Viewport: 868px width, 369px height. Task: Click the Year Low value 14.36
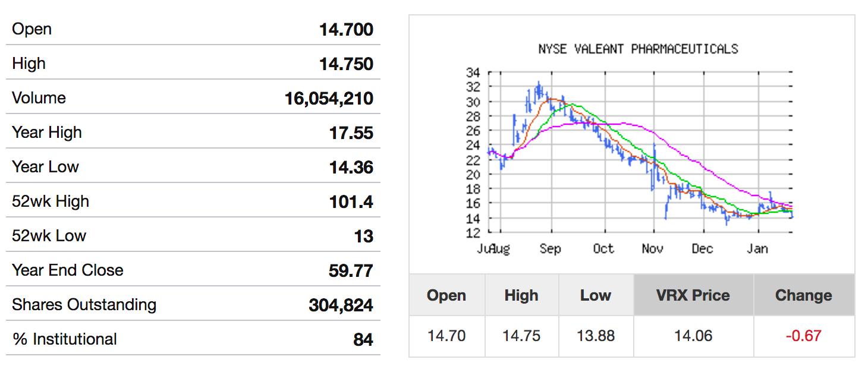click(351, 168)
